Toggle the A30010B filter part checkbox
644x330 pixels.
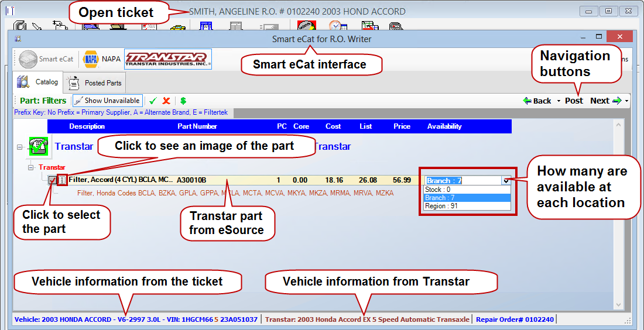[53, 180]
